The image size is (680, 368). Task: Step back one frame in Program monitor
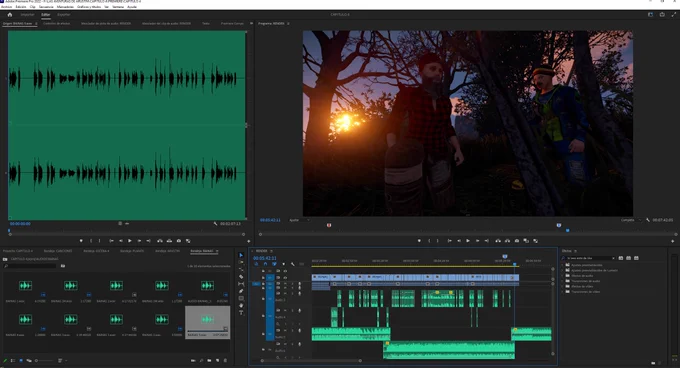click(459, 241)
